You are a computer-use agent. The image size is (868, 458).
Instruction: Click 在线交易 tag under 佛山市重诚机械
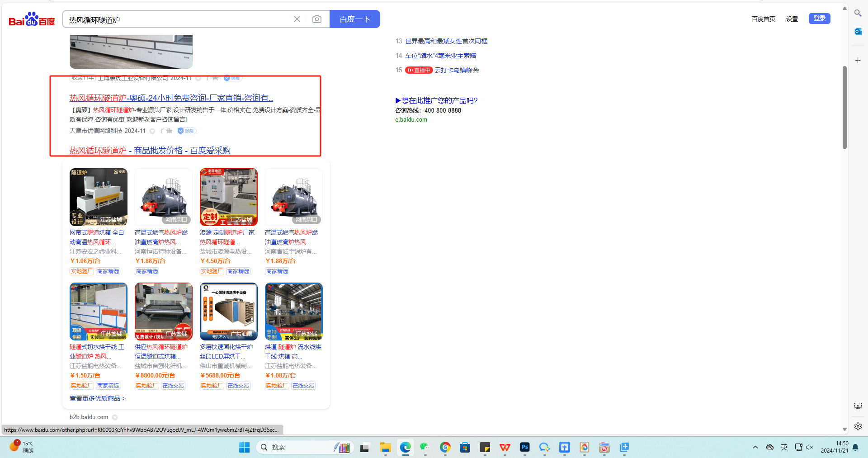pyautogui.click(x=238, y=386)
